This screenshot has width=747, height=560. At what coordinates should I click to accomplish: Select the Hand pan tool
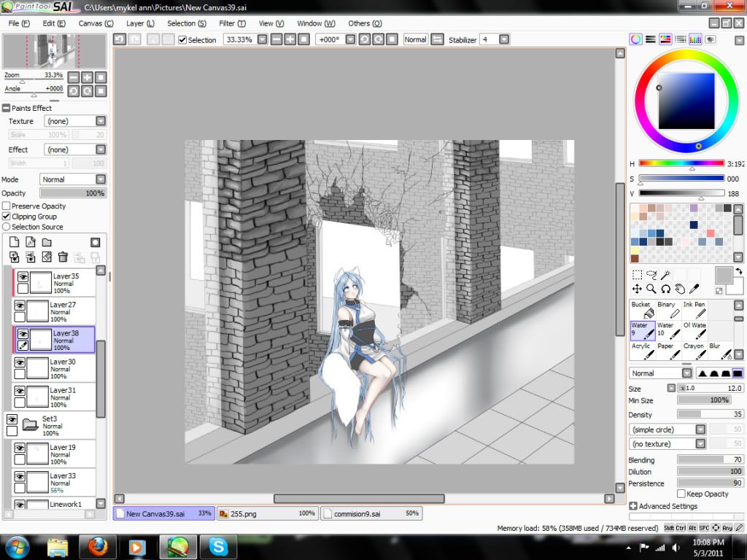(x=680, y=289)
